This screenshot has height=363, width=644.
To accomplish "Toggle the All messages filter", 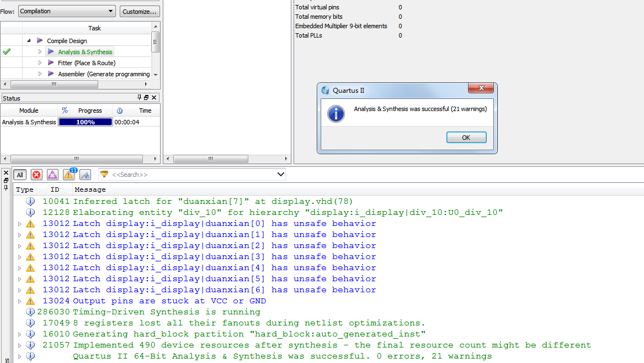I will coord(20,175).
